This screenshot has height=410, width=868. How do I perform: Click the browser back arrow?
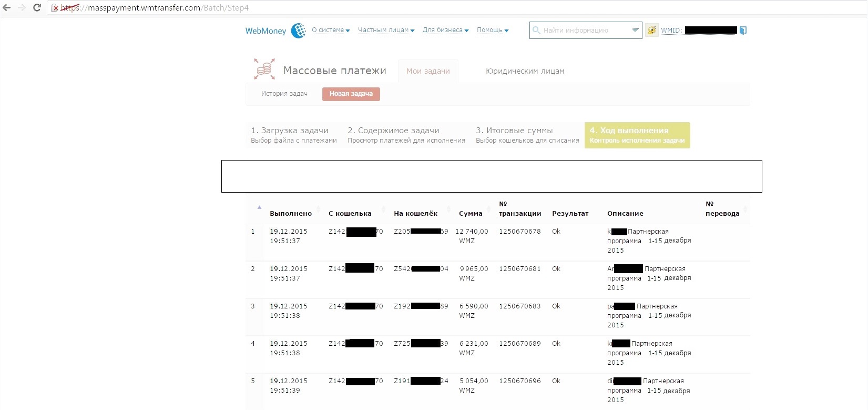click(7, 8)
